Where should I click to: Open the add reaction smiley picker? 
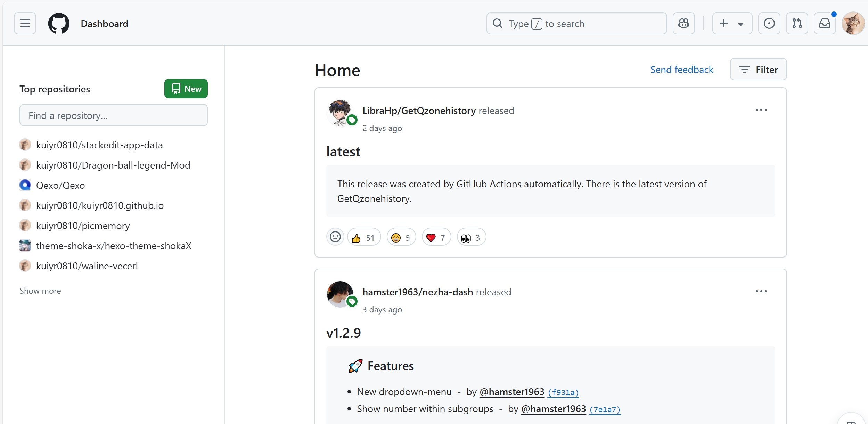click(335, 237)
